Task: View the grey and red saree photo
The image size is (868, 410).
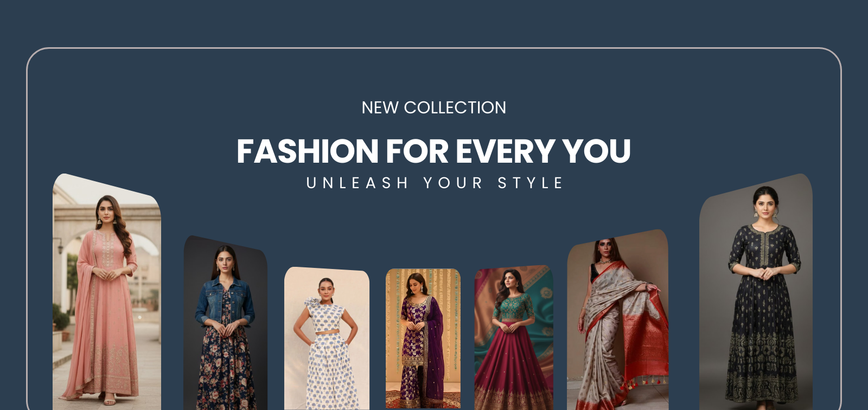Action: pyautogui.click(x=618, y=320)
